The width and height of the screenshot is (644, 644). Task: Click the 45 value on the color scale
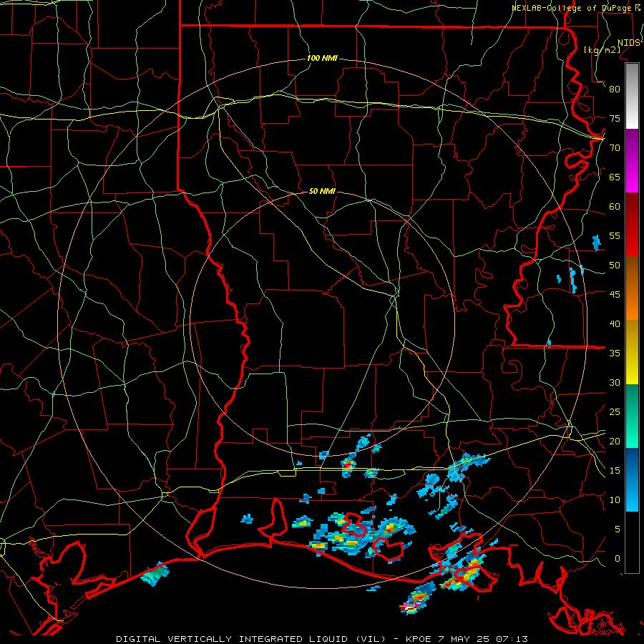click(615, 295)
